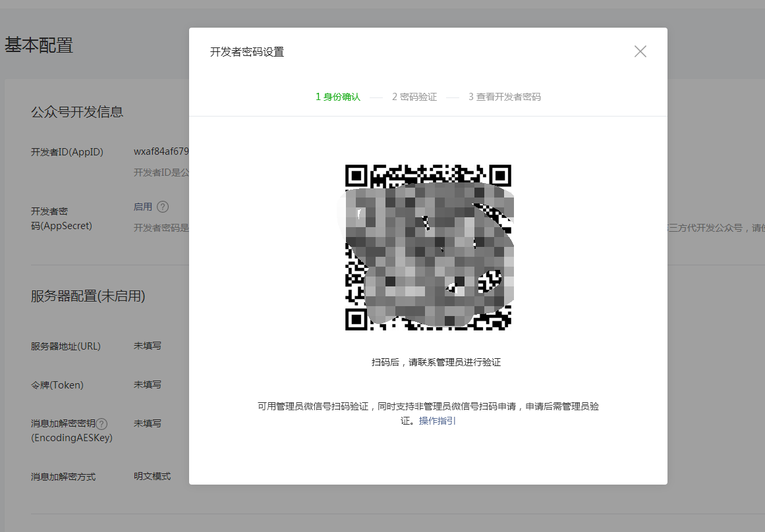Click the 令牌(Token) label
This screenshot has width=765, height=532.
[57, 385]
